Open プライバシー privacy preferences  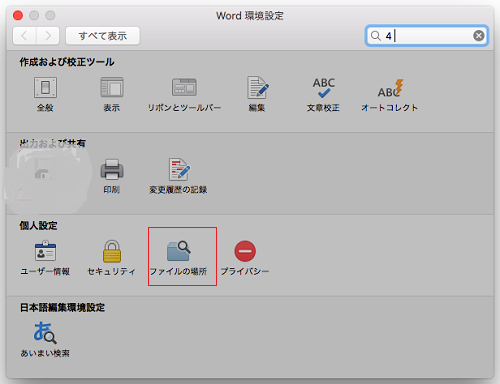(245, 258)
